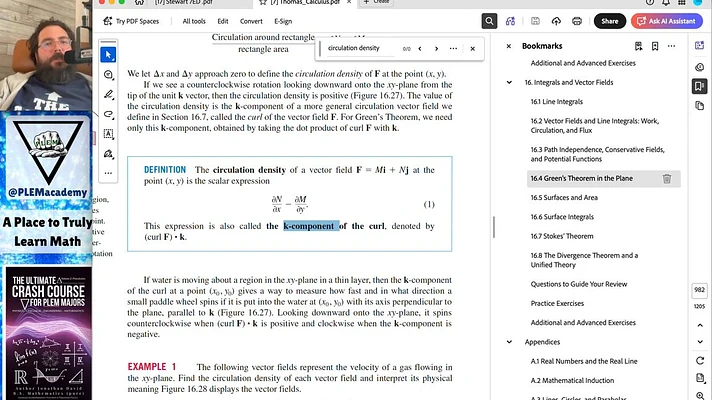Viewport: 712px width, 400px height.
Task: Open Bookmarks panel options ellipsis
Action: 671,46
